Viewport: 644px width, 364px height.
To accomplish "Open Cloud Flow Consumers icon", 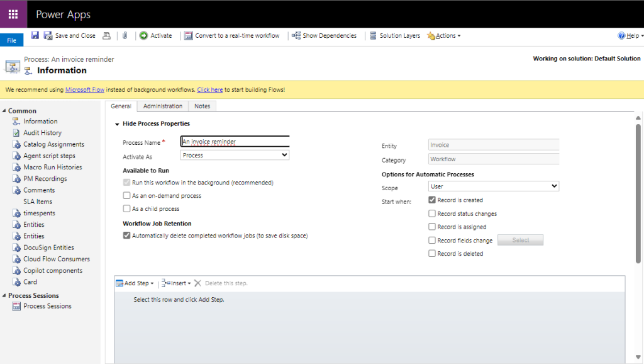I will pyautogui.click(x=16, y=259).
